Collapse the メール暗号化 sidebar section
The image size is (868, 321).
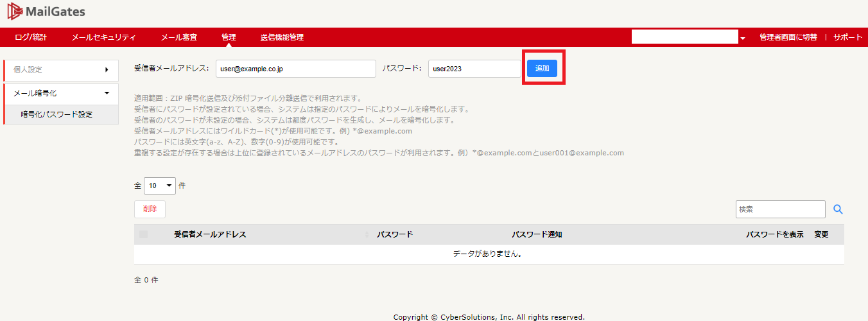[x=107, y=93]
